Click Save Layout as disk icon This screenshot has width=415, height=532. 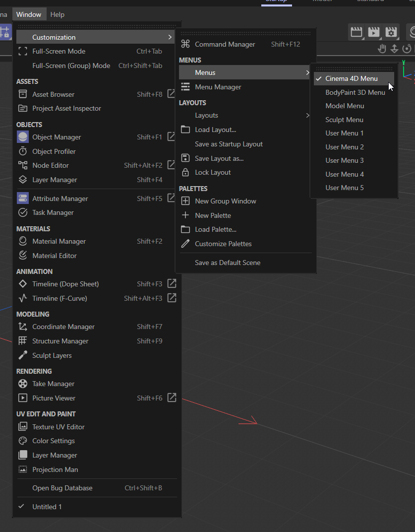[185, 158]
